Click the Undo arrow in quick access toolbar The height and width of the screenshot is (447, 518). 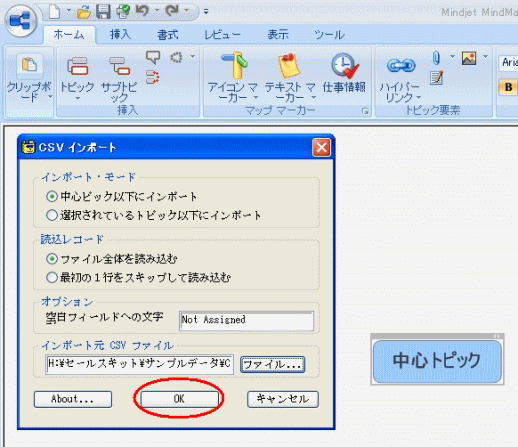pos(142,11)
